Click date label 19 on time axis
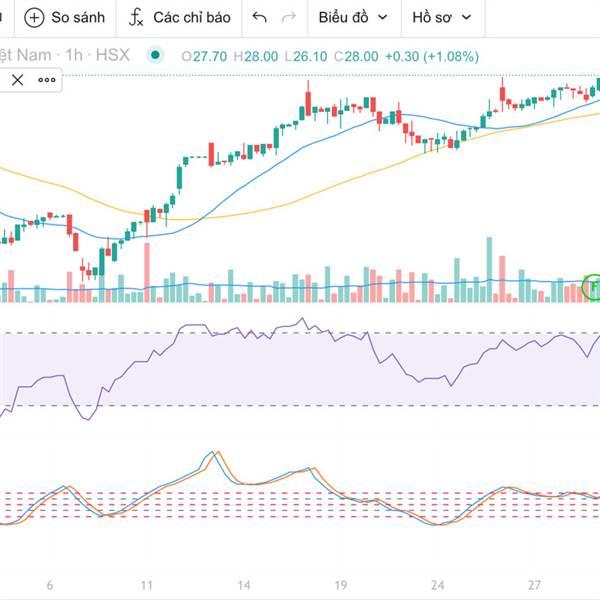The image size is (600, 600). (341, 585)
